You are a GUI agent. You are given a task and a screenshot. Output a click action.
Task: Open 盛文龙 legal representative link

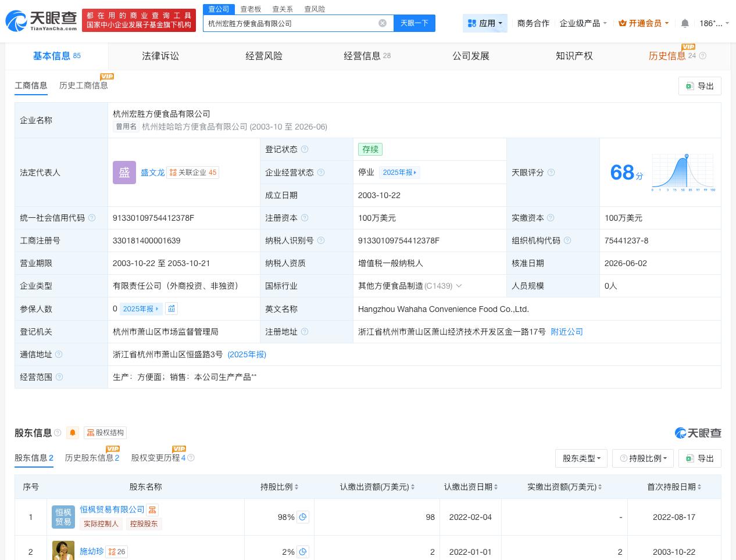(x=152, y=173)
